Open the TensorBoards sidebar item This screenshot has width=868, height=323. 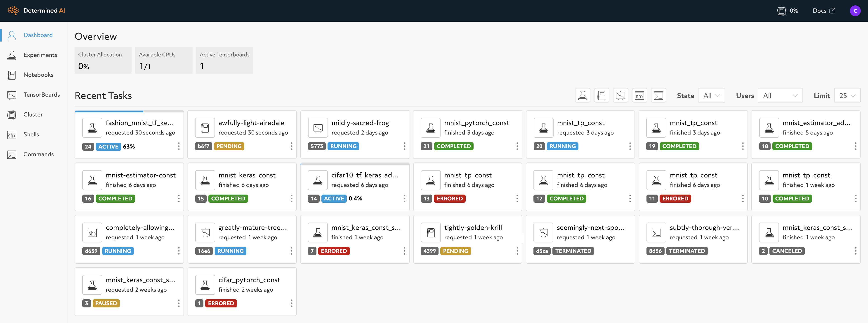41,95
